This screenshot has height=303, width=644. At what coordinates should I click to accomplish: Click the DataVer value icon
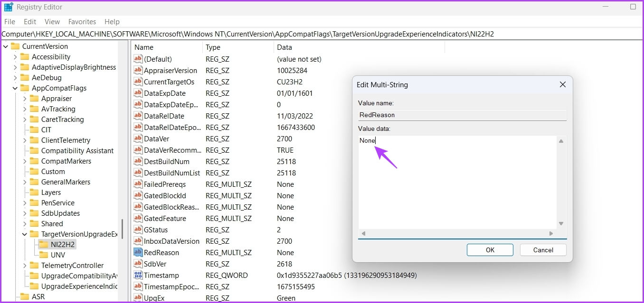(138, 138)
